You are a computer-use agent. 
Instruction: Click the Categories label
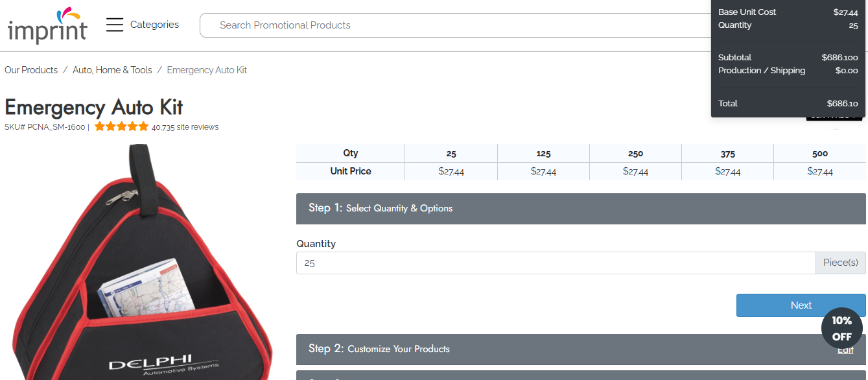(154, 25)
